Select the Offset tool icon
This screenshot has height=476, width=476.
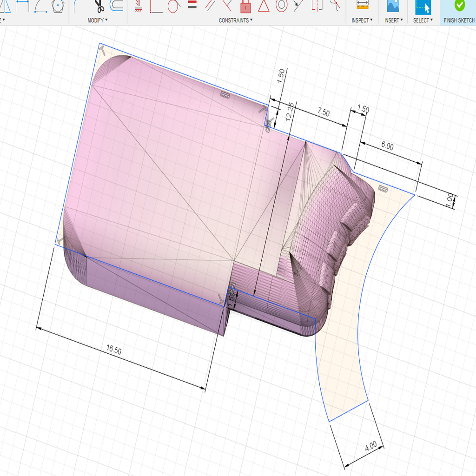pyautogui.click(x=117, y=6)
